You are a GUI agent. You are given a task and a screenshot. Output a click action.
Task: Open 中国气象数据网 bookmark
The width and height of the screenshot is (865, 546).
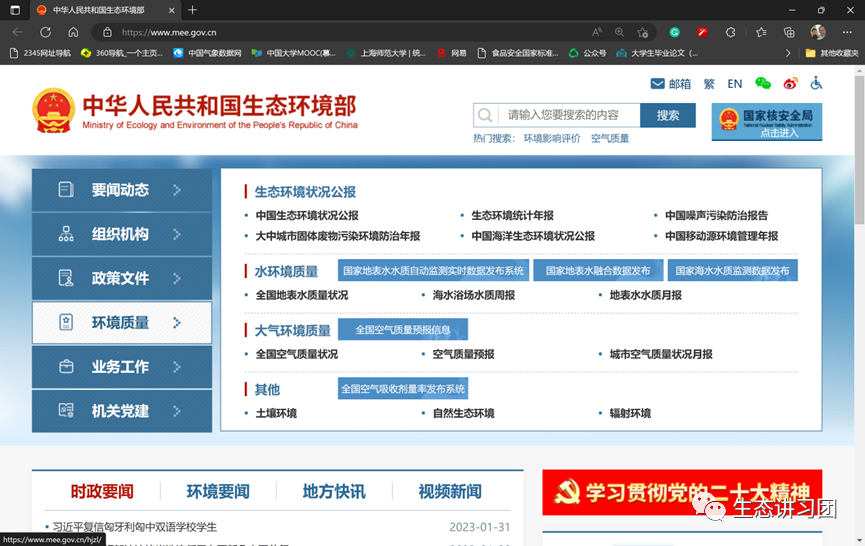[207, 53]
